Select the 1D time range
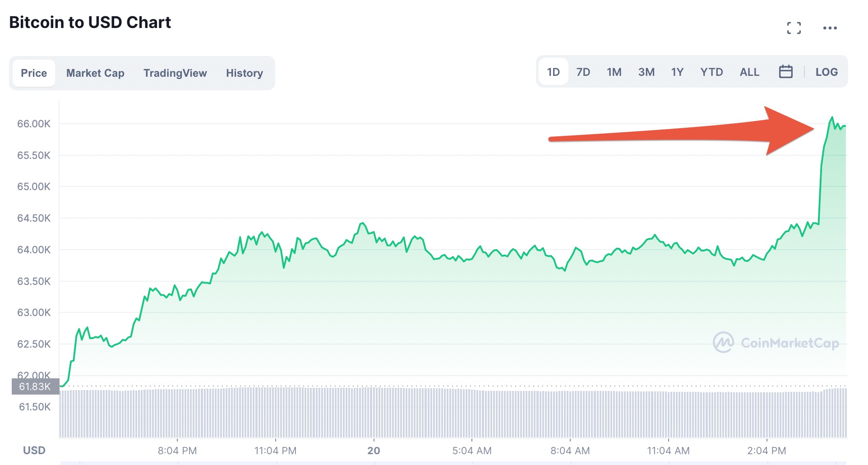 tap(554, 72)
